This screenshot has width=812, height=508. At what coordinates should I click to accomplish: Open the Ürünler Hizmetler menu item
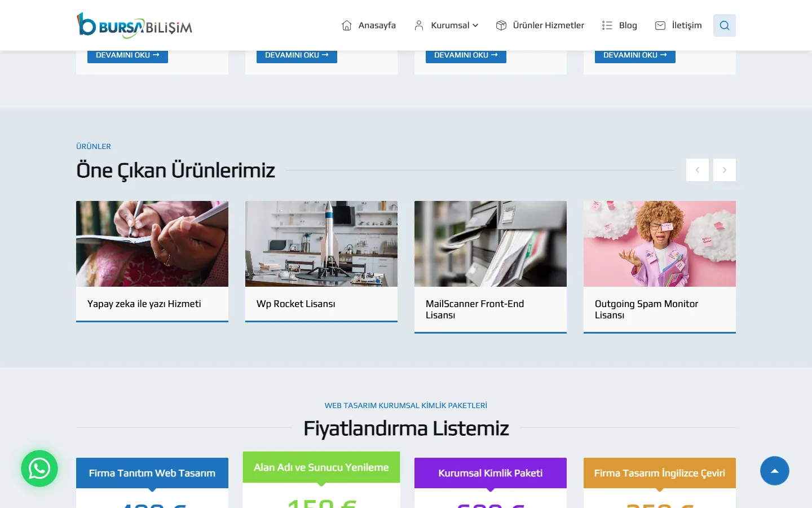[549, 25]
